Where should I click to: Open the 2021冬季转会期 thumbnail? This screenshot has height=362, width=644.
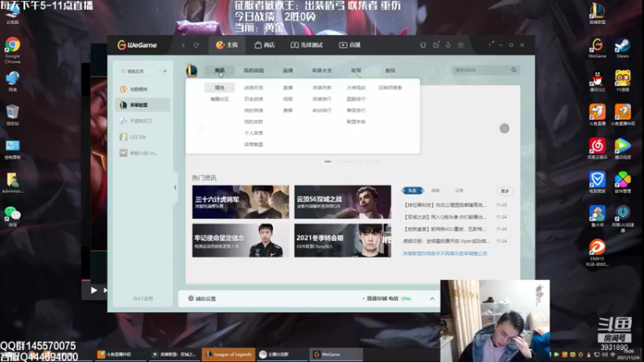pyautogui.click(x=343, y=241)
